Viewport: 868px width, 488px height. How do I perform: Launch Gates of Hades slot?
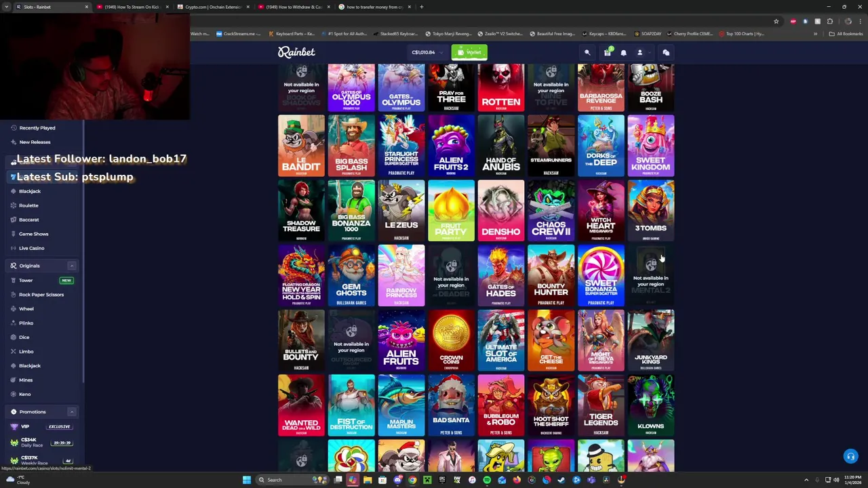click(x=501, y=276)
